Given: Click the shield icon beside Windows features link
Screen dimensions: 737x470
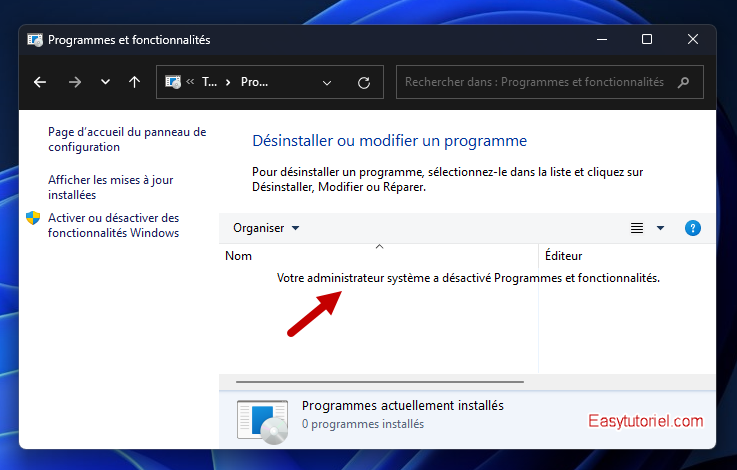Looking at the screenshot, I should click(33, 218).
